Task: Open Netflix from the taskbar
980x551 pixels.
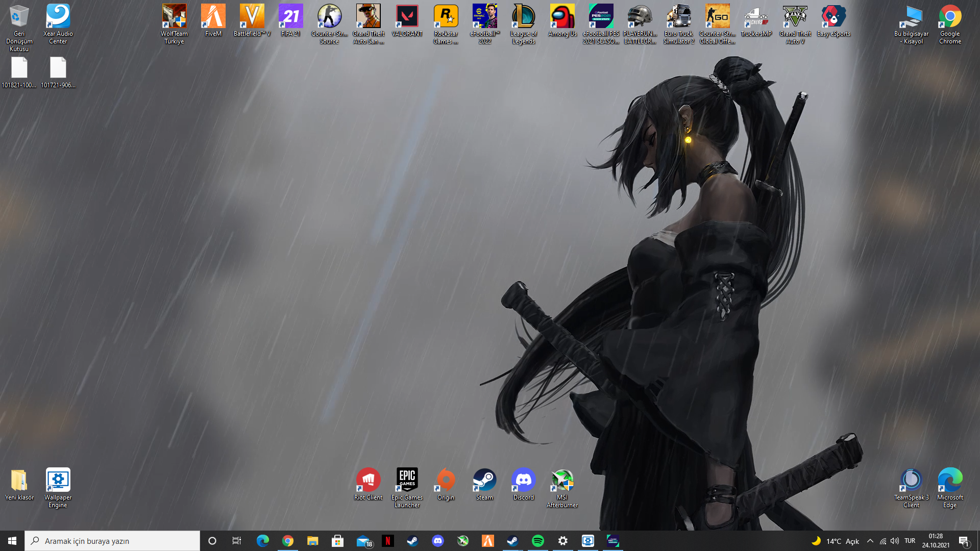Action: (x=388, y=541)
